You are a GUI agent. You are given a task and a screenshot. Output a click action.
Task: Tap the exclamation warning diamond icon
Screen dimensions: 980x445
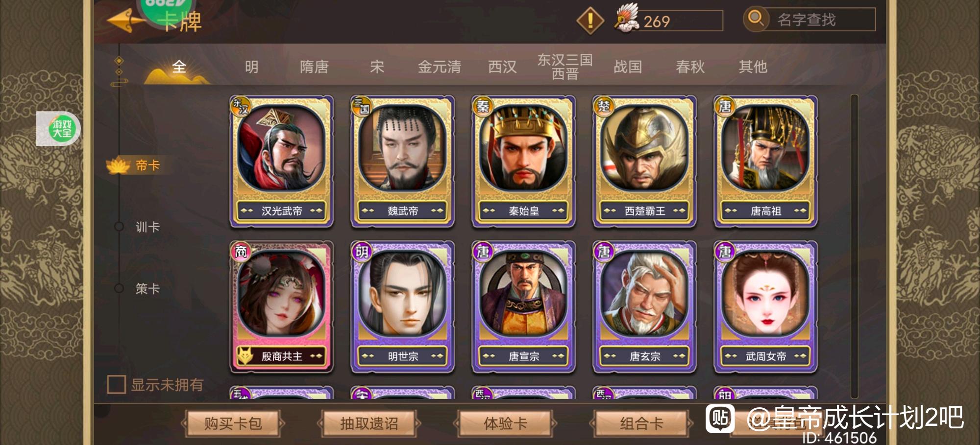coord(590,21)
